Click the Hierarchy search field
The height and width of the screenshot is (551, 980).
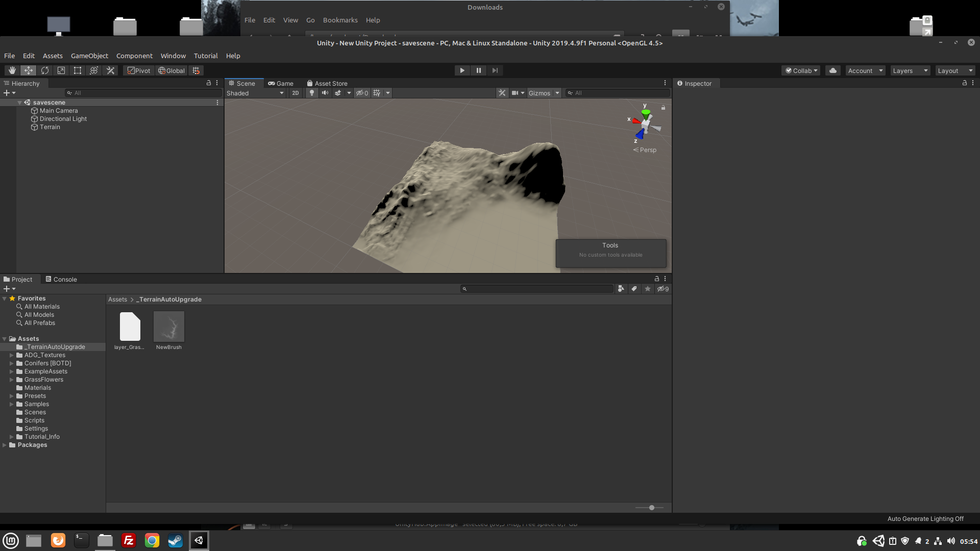[x=143, y=93]
